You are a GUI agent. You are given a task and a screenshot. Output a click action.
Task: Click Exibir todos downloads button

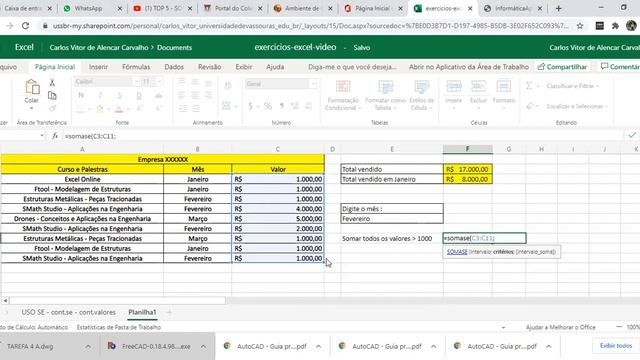616,346
